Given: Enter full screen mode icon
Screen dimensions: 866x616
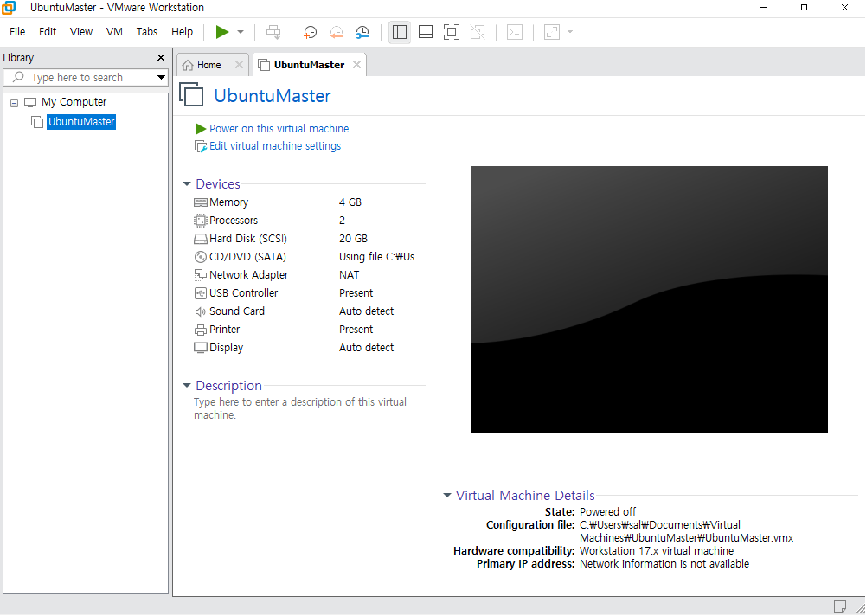Looking at the screenshot, I should coord(452,32).
